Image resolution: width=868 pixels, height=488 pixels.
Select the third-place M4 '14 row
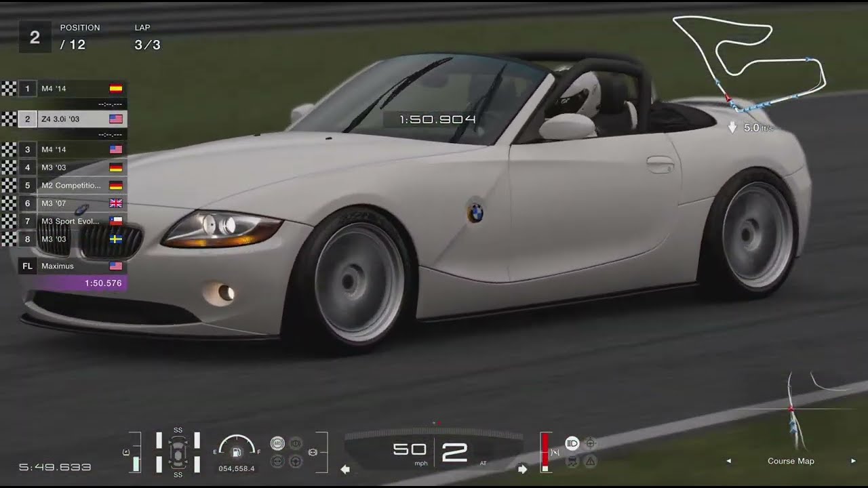coord(73,149)
